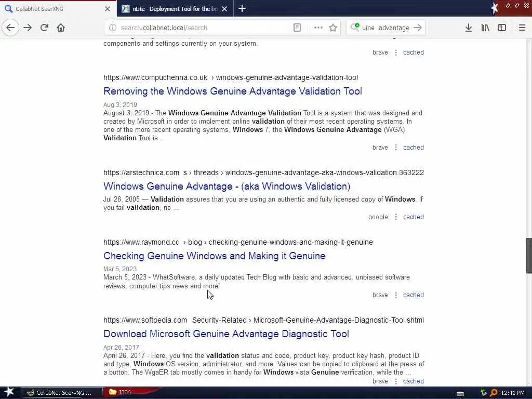The image size is (532, 399).
Task: Close the CollabNet SearXNG tab
Action: pos(108,9)
